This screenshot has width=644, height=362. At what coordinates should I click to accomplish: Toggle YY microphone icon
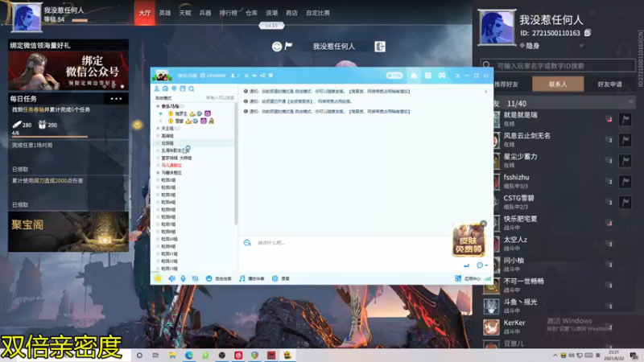(183, 278)
